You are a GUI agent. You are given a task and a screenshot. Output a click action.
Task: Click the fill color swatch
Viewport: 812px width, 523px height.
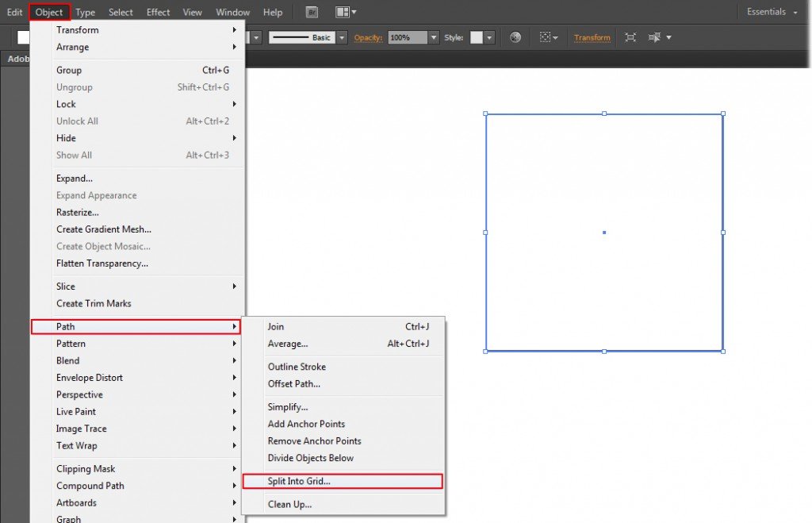(x=24, y=37)
